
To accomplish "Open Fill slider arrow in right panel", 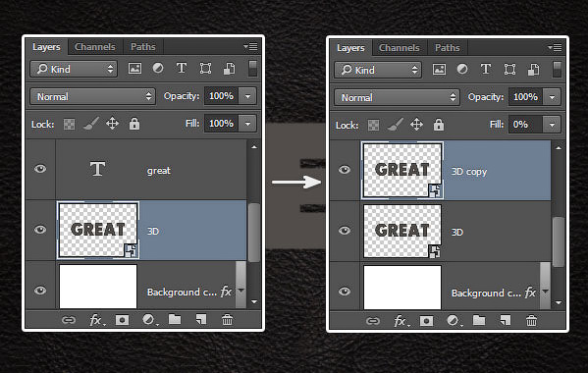I will click(552, 125).
